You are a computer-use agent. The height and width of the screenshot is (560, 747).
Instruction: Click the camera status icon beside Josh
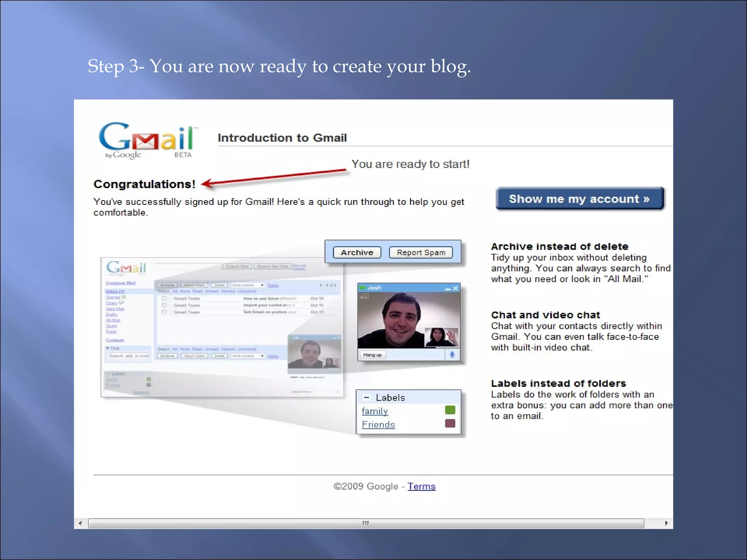[363, 288]
